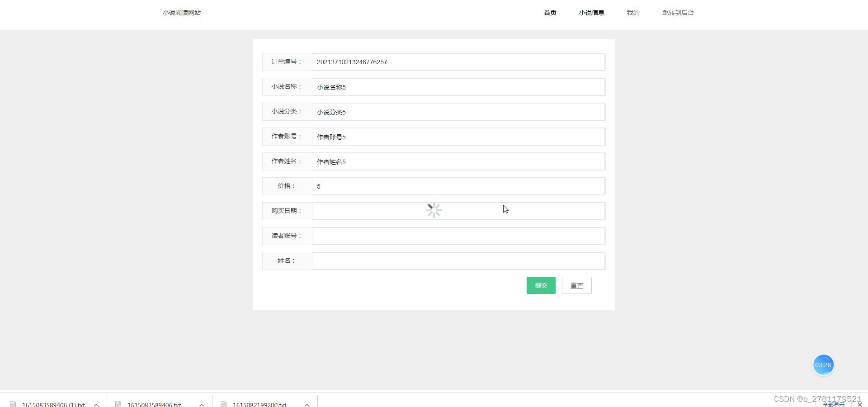Open chevron menu for 1615083589406.txt download
868x407 pixels.
coord(202,404)
